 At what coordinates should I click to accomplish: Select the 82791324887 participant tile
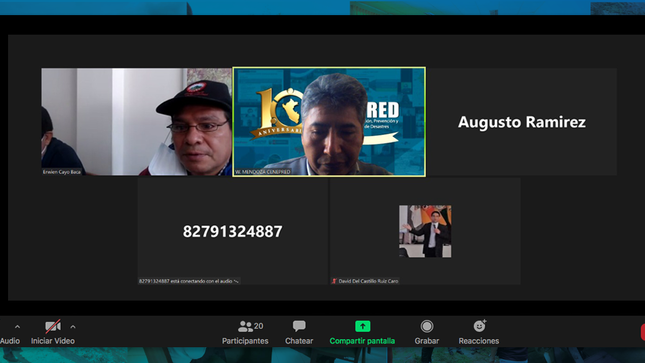(x=232, y=231)
